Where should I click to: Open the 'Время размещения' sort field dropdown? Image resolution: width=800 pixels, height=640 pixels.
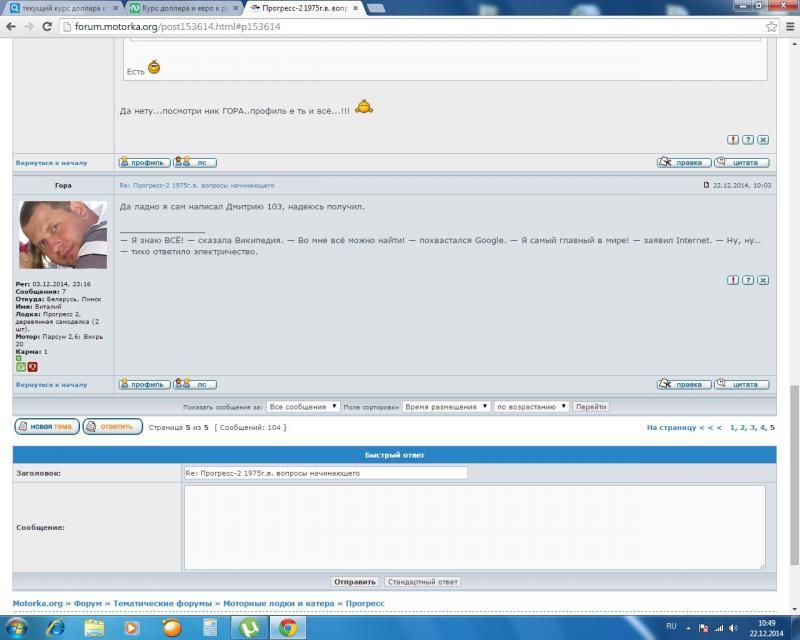pyautogui.click(x=446, y=407)
